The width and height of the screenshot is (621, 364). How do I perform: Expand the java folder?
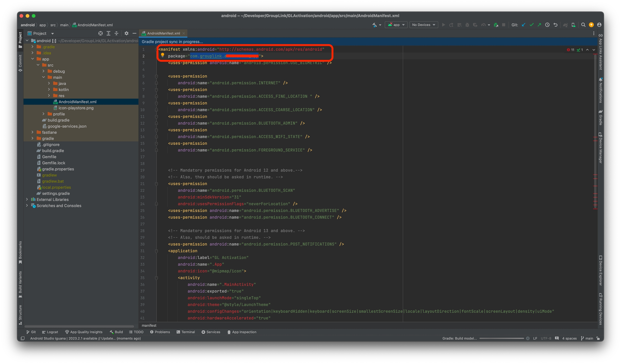49,84
